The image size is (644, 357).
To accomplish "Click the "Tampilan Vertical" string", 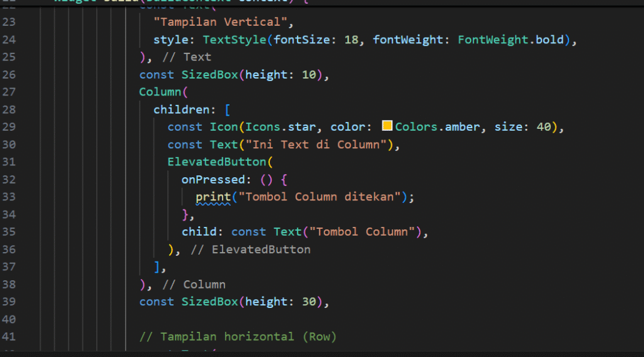I will click(x=223, y=23).
